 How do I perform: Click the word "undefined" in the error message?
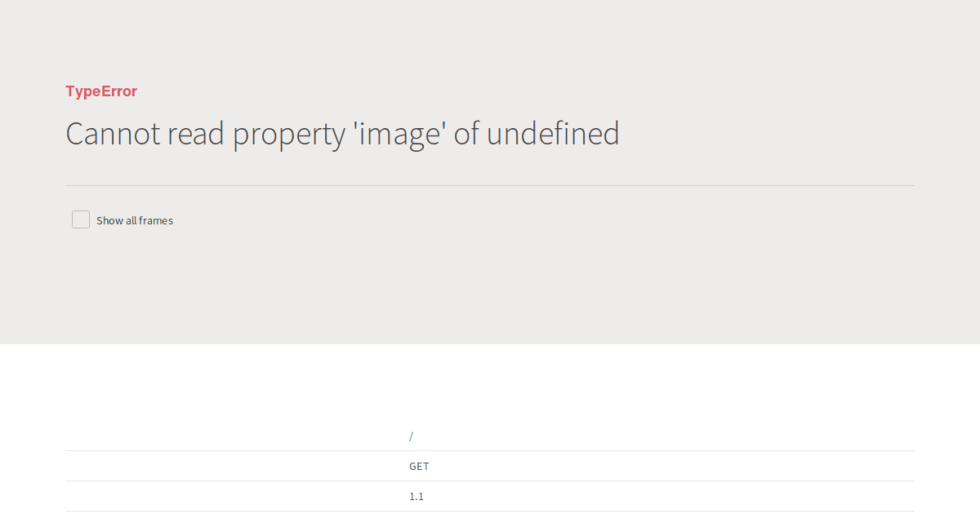point(553,134)
